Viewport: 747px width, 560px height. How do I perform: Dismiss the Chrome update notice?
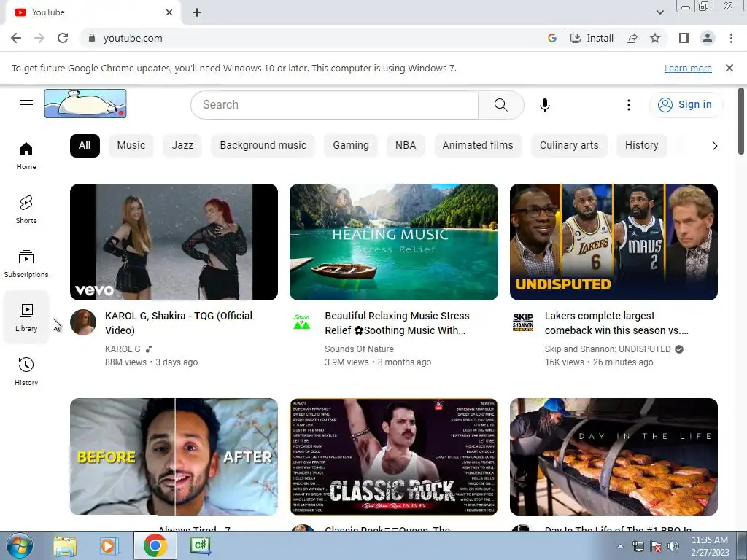click(x=729, y=68)
